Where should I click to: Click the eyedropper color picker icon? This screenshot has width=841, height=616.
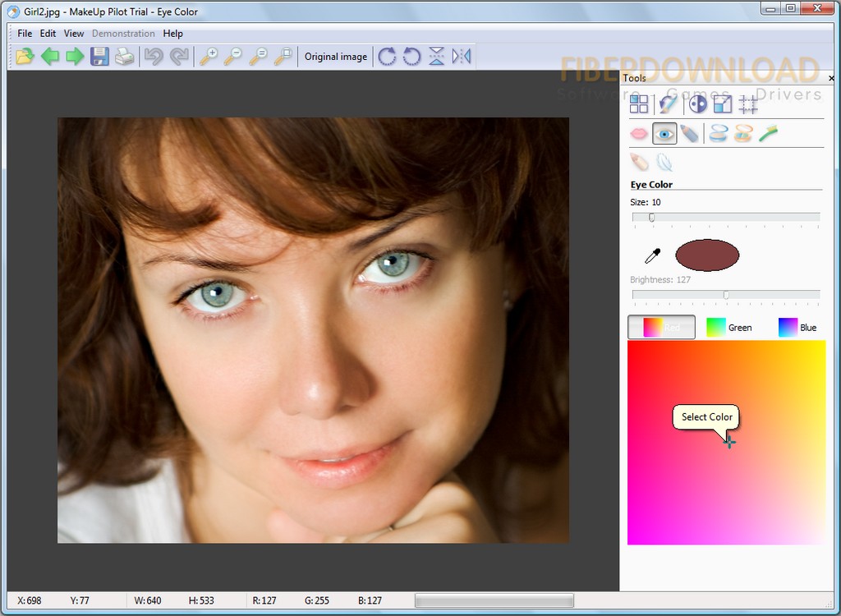(652, 256)
